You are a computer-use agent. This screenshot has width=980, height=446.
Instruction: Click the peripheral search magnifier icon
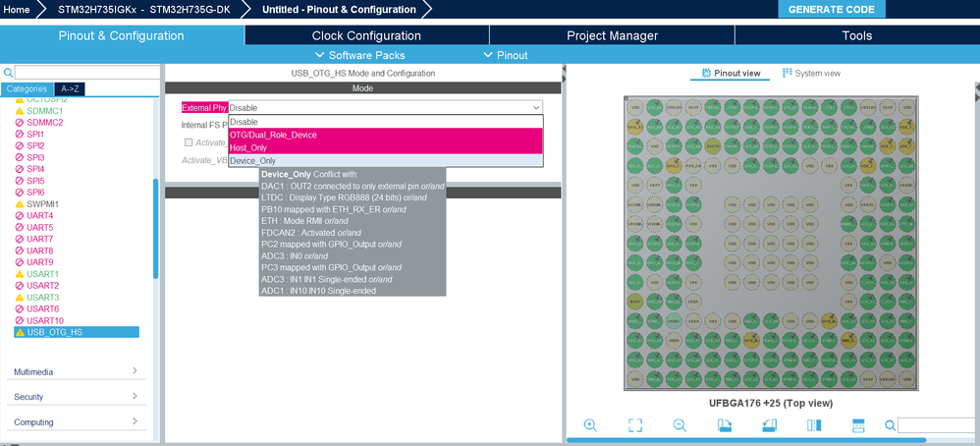coord(8,73)
